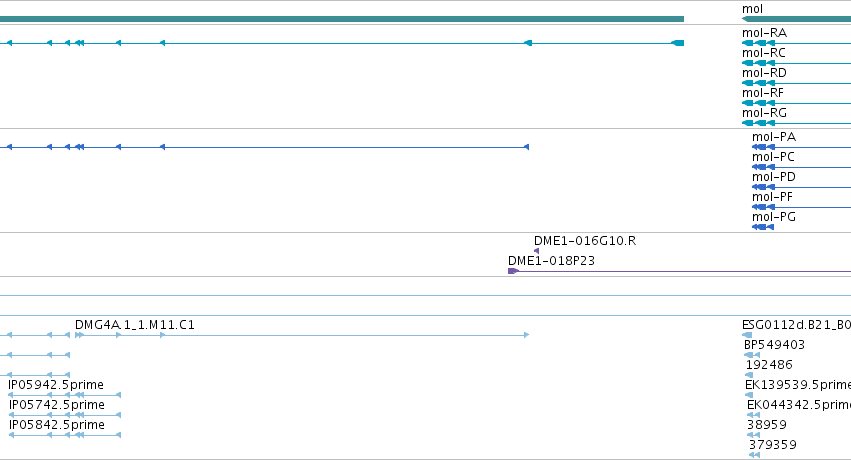The height and width of the screenshot is (460, 851).
Task: Open the DME1-016G10.R feature label
Action: click(x=585, y=241)
